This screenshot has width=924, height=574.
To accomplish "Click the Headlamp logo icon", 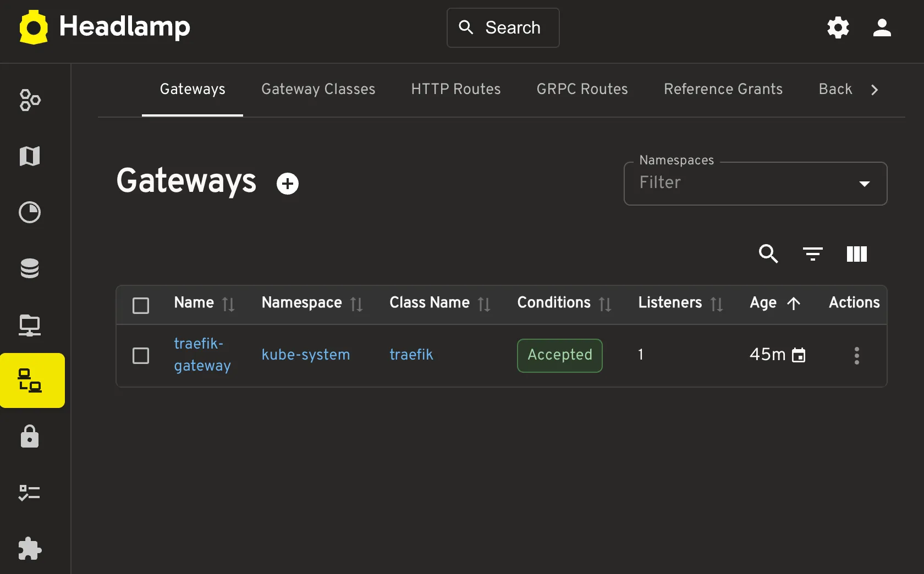I will 34,27.
